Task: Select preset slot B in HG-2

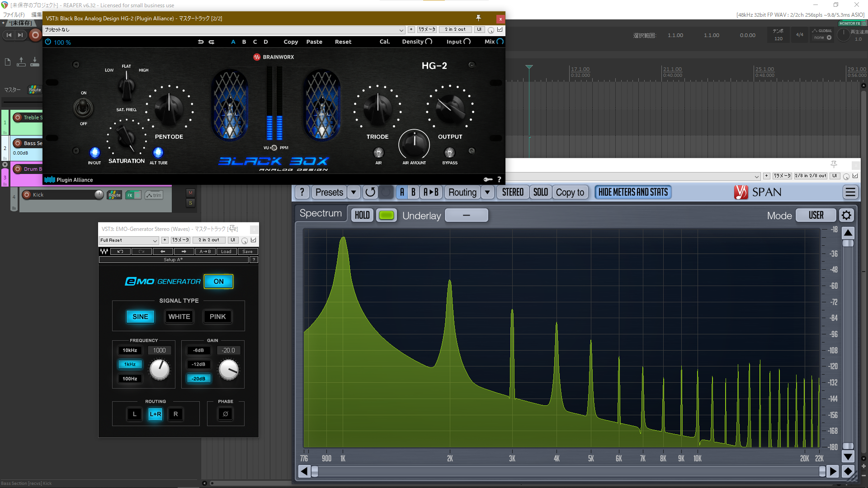Action: coord(244,42)
